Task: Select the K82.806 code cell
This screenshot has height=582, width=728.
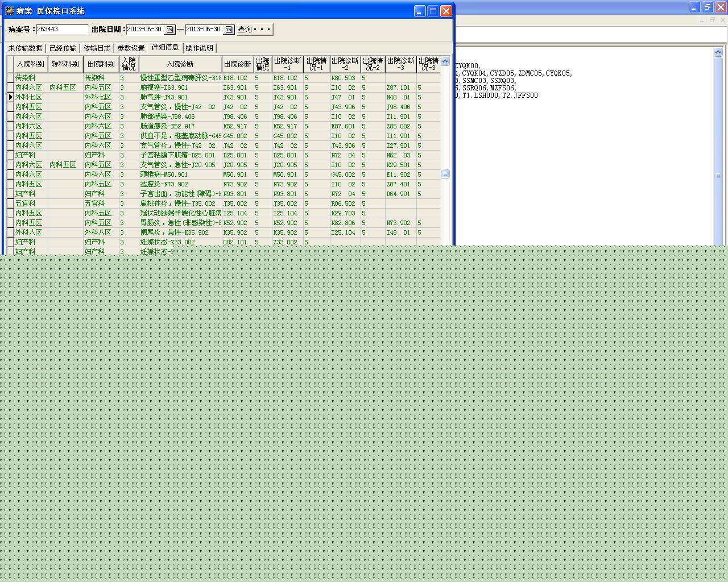Action: [345, 223]
